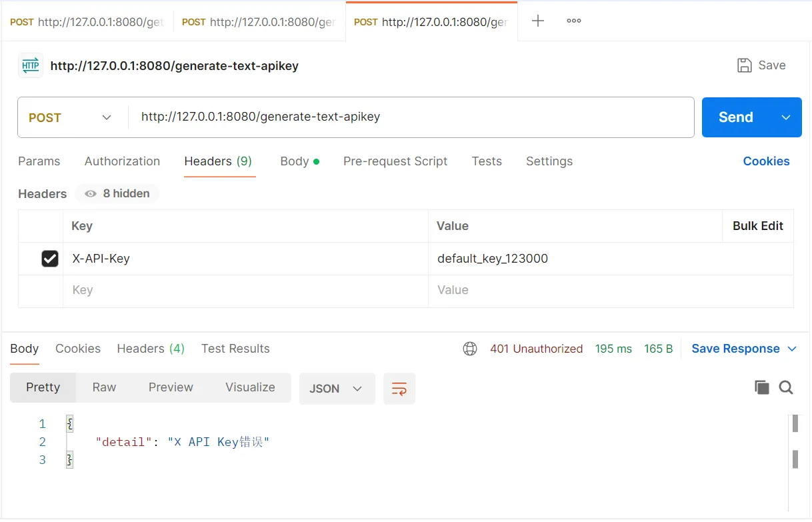Show the 8 hidden headers
Image resolution: width=812 pixels, height=522 pixels.
pyautogui.click(x=117, y=193)
